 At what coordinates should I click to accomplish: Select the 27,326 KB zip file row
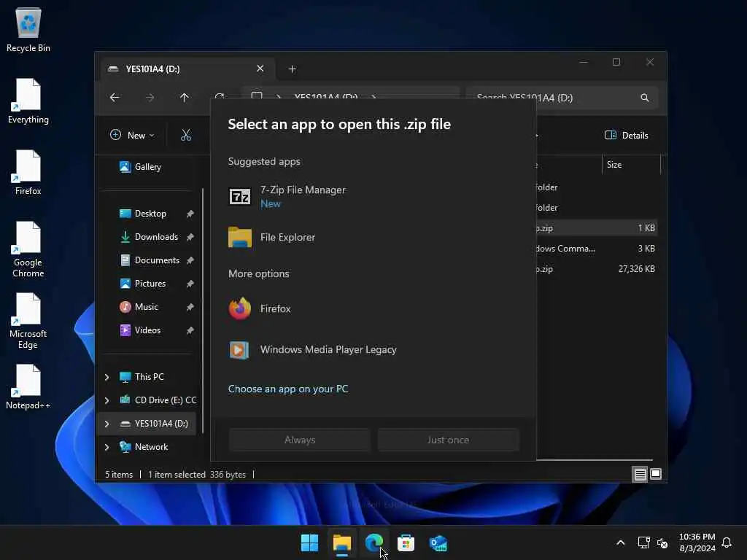(596, 269)
